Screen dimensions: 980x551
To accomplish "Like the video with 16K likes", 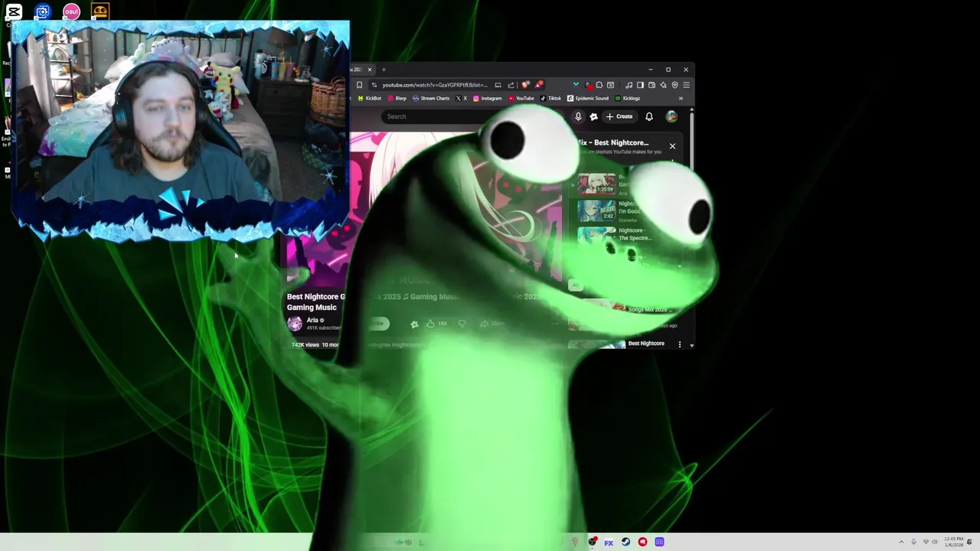I will [436, 324].
